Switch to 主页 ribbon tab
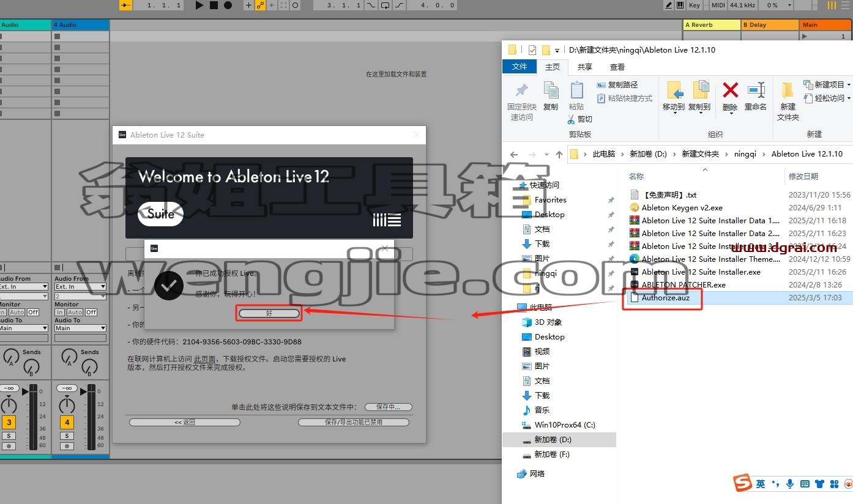 (x=553, y=67)
